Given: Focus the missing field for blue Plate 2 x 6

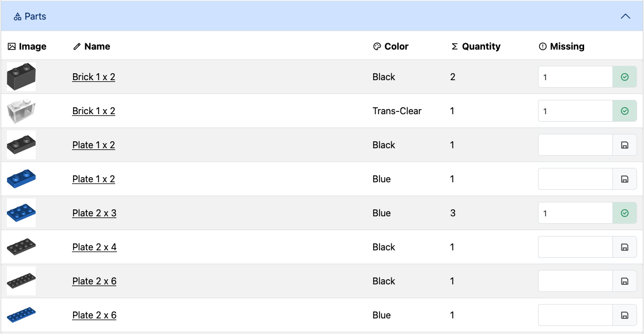Looking at the screenshot, I should [x=575, y=316].
